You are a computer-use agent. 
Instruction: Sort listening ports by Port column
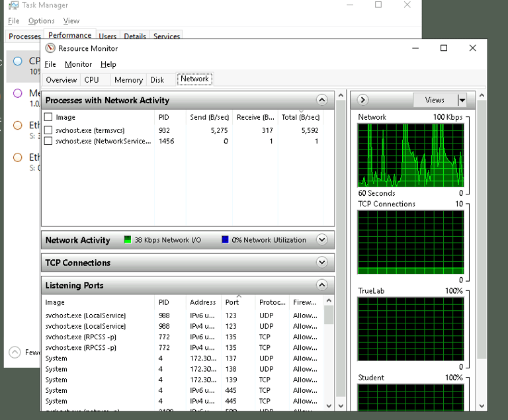[238, 302]
